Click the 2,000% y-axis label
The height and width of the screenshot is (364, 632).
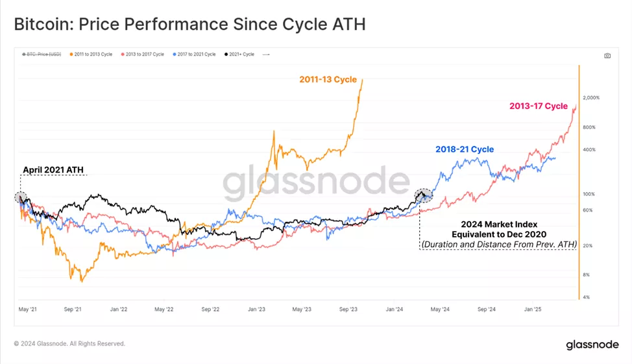591,98
